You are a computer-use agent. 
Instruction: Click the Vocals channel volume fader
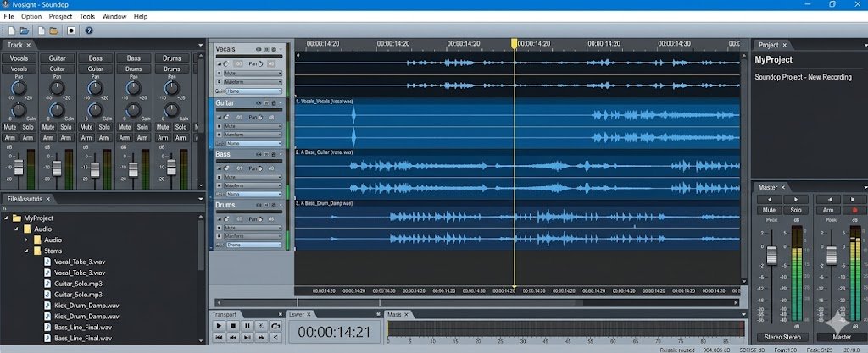pyautogui.click(x=19, y=167)
